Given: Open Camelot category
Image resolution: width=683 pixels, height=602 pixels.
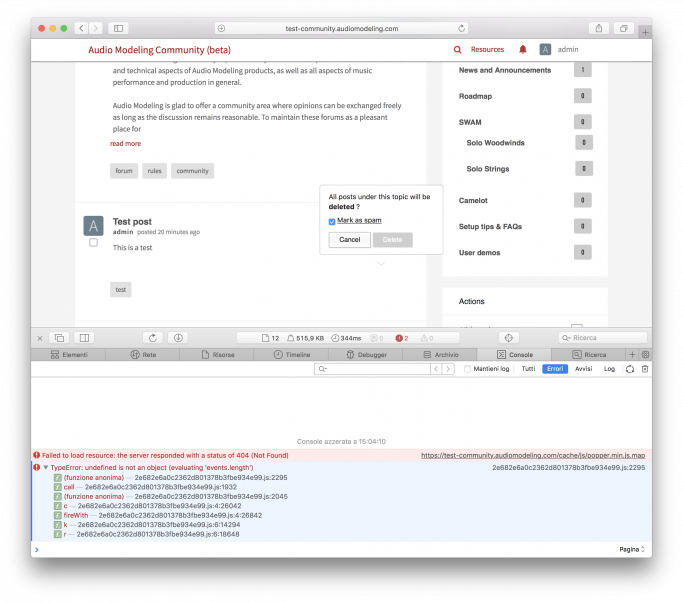Looking at the screenshot, I should click(x=473, y=200).
